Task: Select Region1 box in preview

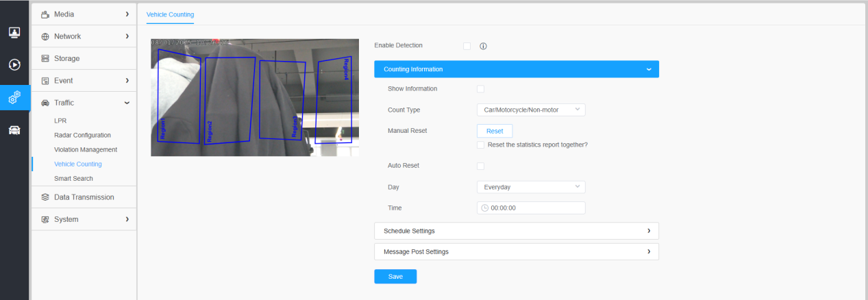Action: point(179,96)
